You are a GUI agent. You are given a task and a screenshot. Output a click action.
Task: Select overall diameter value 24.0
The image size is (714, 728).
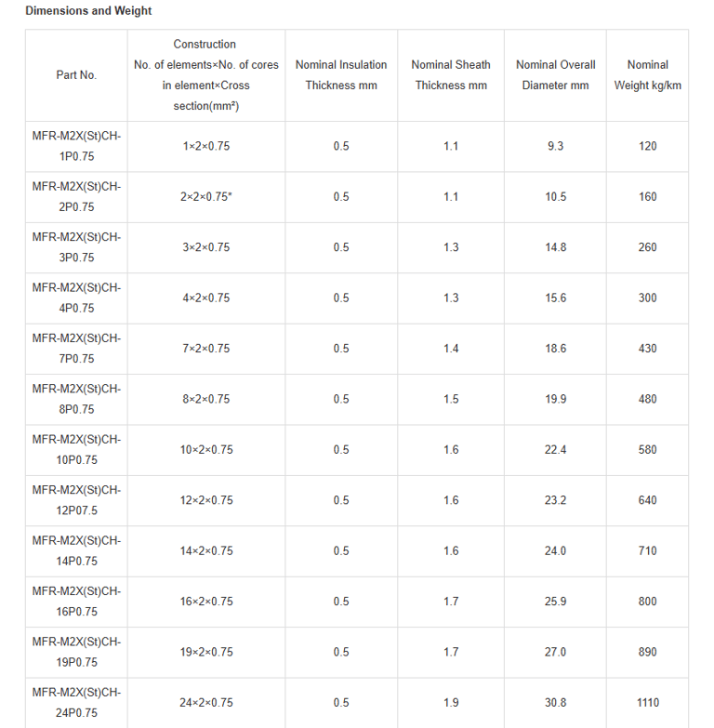555,551
